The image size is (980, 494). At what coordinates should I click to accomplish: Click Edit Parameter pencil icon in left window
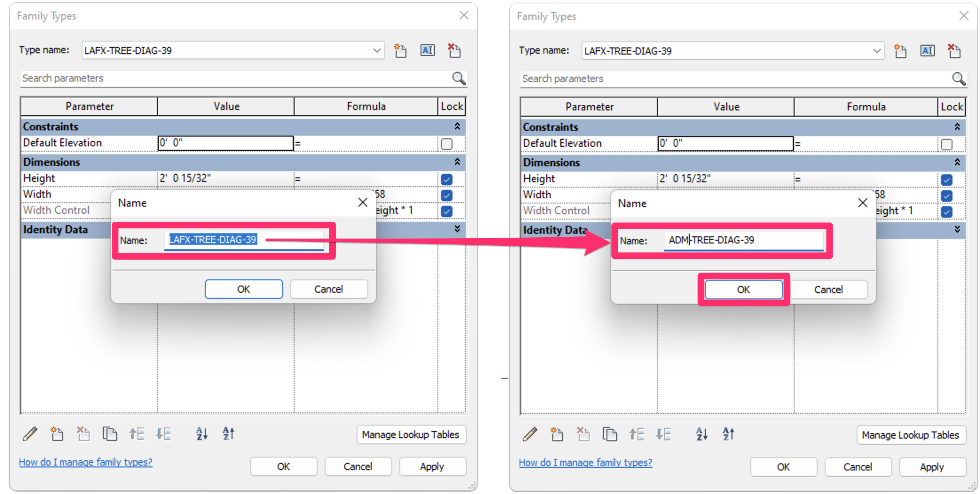[x=30, y=434]
